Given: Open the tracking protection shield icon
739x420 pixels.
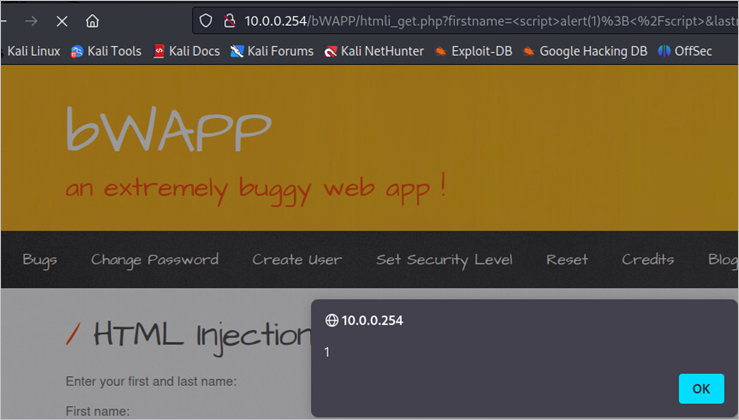Looking at the screenshot, I should pos(205,21).
